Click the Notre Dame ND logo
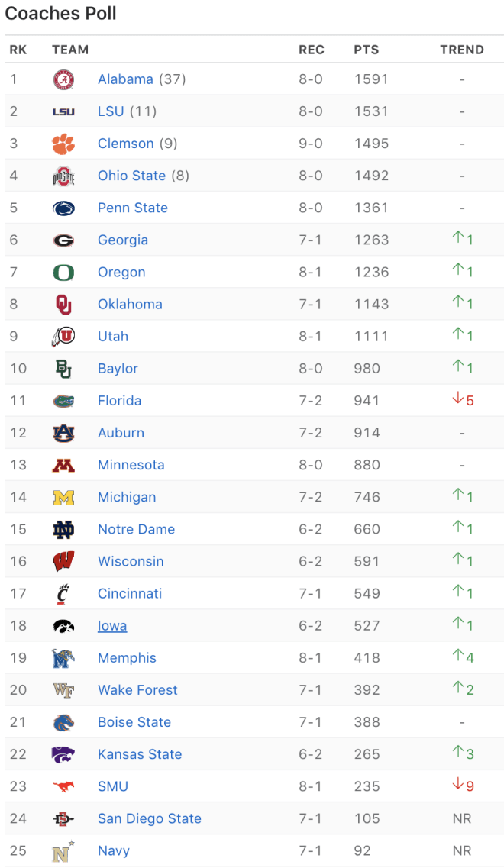Image resolution: width=504 pixels, height=868 pixels. tap(63, 529)
